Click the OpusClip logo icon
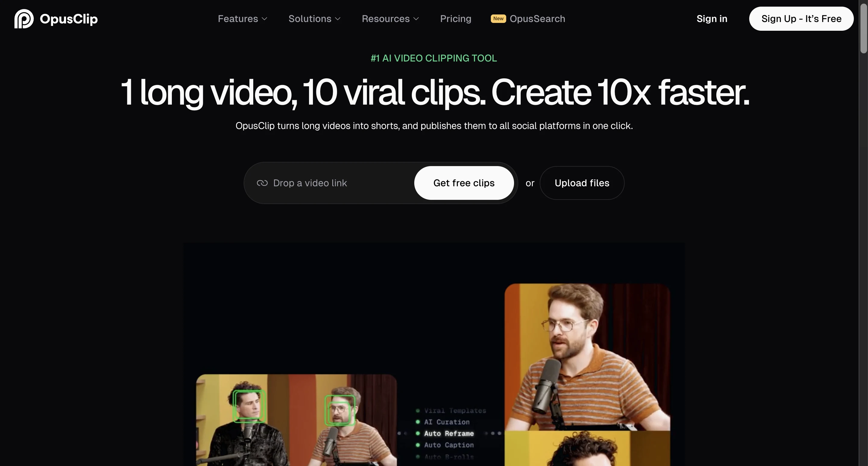The width and height of the screenshot is (868, 466). [x=24, y=19]
